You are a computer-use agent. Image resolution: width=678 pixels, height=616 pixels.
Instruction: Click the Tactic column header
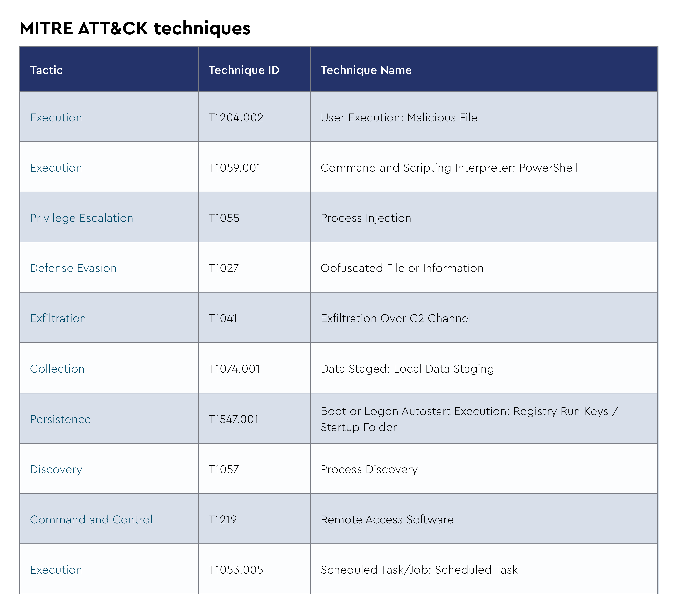[x=46, y=70]
